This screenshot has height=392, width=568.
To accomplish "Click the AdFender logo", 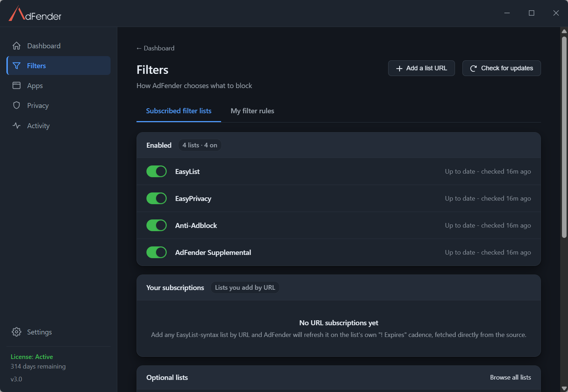I will pos(35,13).
